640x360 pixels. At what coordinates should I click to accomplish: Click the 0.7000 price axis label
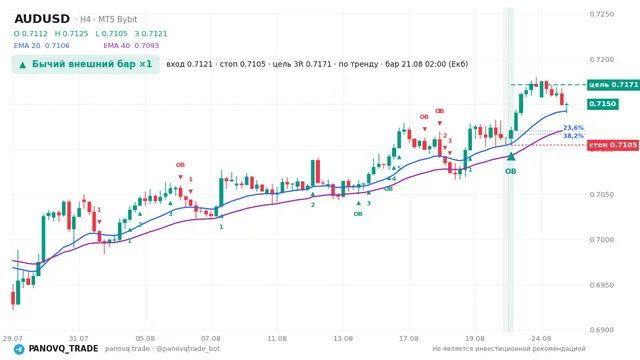point(602,240)
